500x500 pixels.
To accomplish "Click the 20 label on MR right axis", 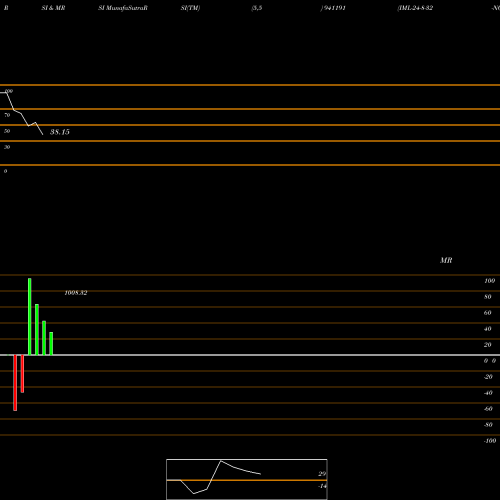I will tap(488, 345).
